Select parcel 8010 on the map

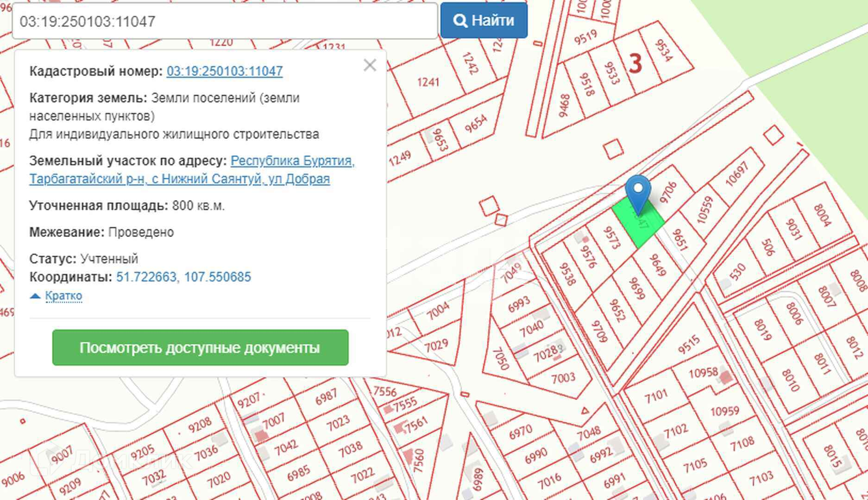790,381
